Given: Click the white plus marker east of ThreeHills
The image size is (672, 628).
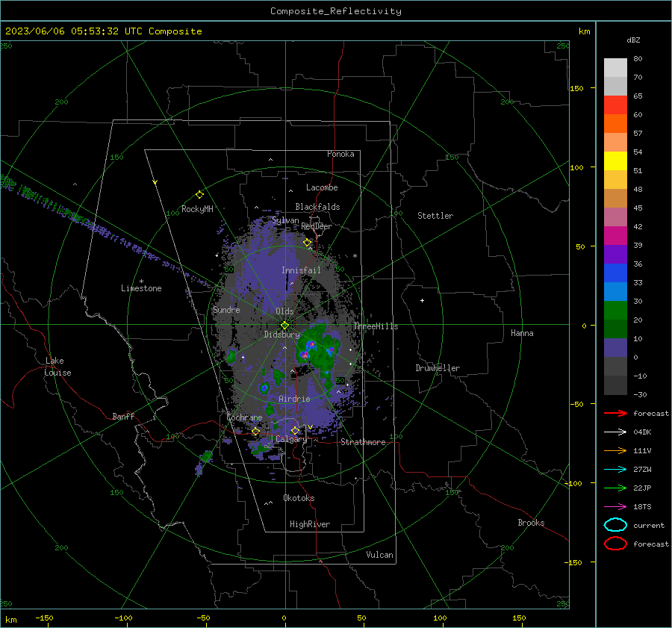Looking at the screenshot, I should pos(422,300).
